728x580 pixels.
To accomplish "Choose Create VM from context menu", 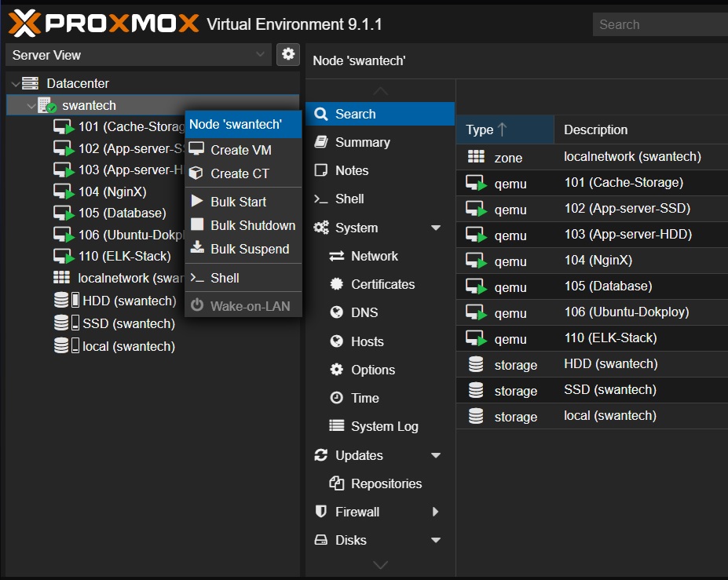I will (x=243, y=150).
